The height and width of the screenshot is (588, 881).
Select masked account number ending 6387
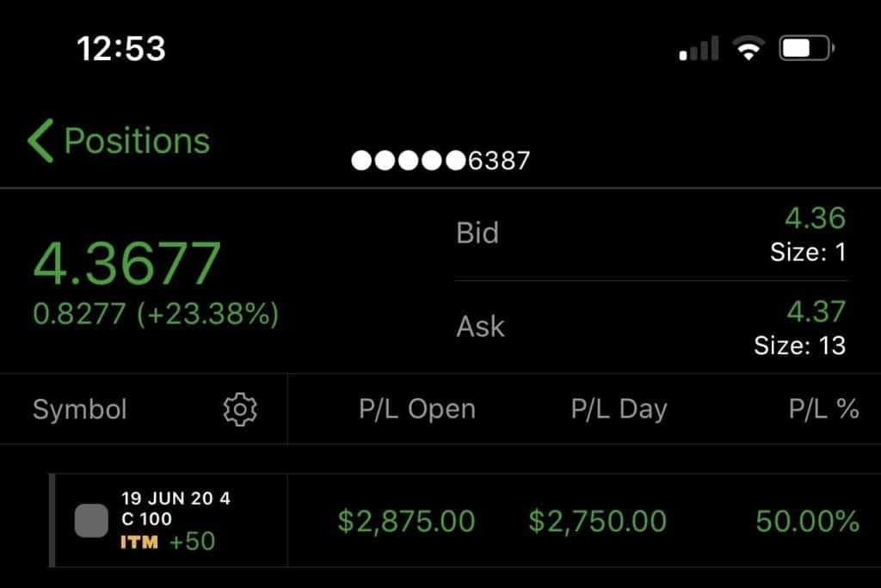pos(440,161)
